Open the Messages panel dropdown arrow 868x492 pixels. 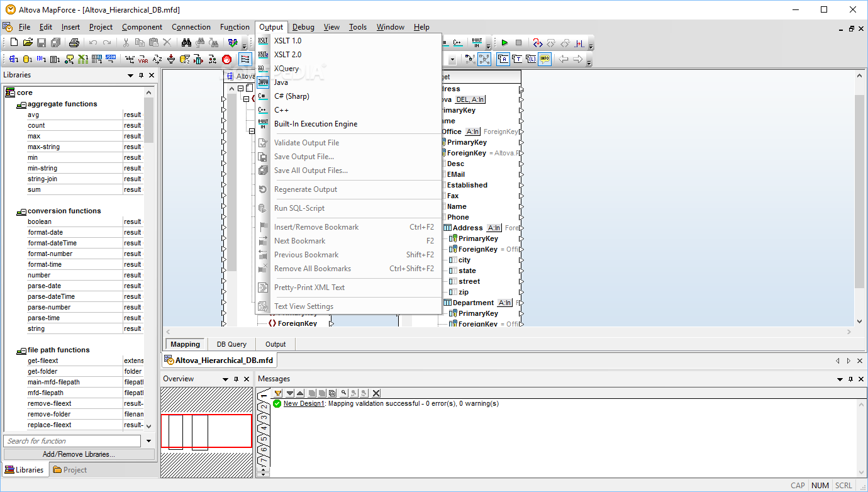pos(840,379)
